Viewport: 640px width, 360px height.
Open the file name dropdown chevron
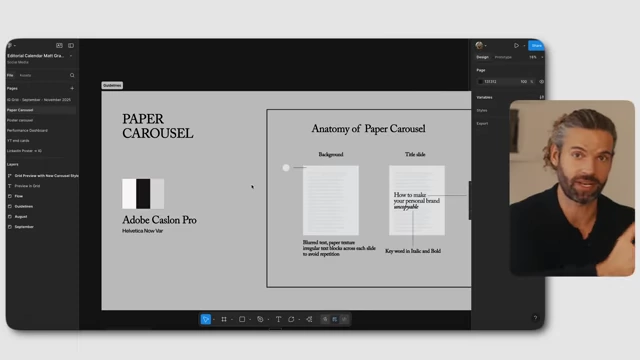click(71, 56)
